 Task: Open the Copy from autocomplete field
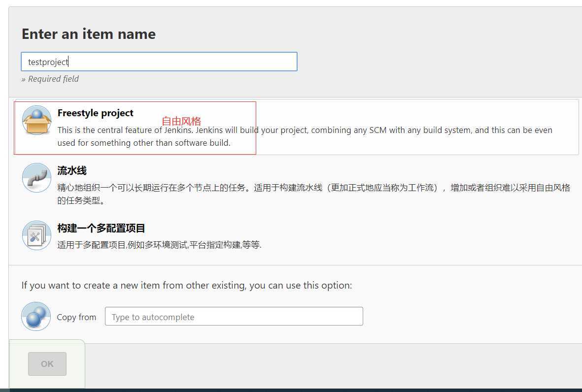234,316
